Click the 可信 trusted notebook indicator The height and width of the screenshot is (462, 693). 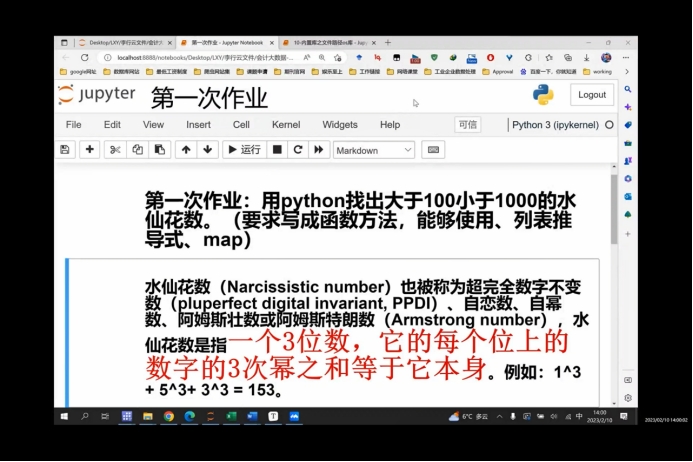coord(467,125)
